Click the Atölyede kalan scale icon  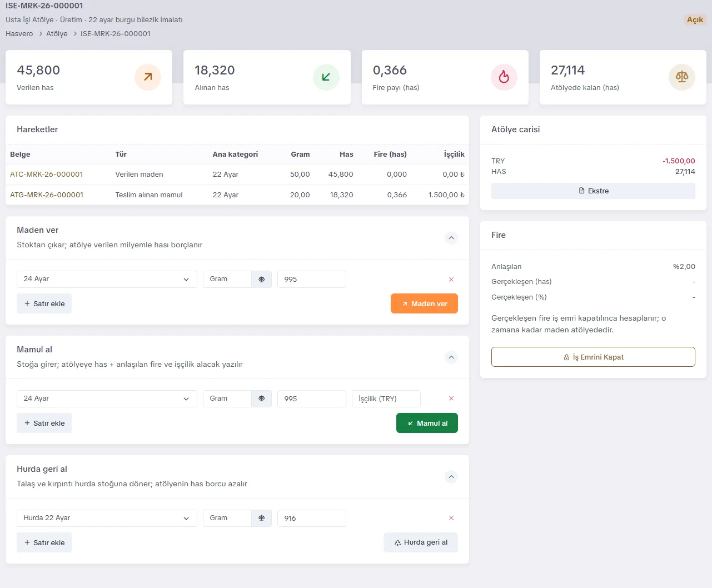point(682,77)
